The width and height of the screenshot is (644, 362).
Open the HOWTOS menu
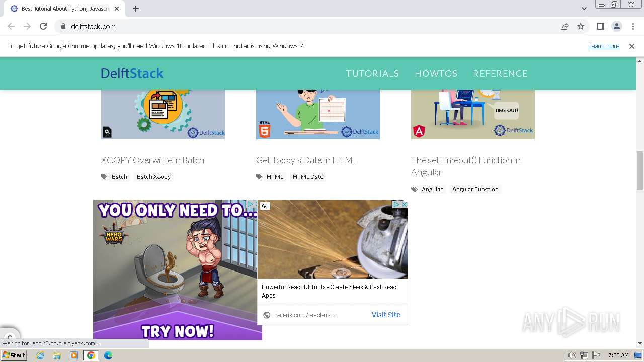[436, 74]
